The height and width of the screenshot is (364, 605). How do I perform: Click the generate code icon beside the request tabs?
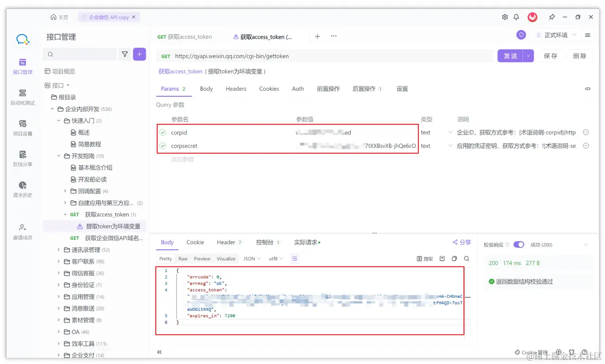pyautogui.click(x=588, y=89)
